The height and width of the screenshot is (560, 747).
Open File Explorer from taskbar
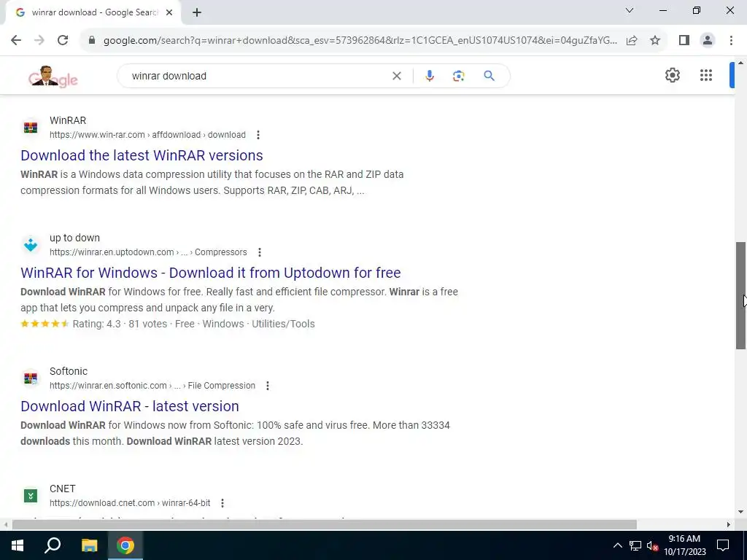coord(89,545)
